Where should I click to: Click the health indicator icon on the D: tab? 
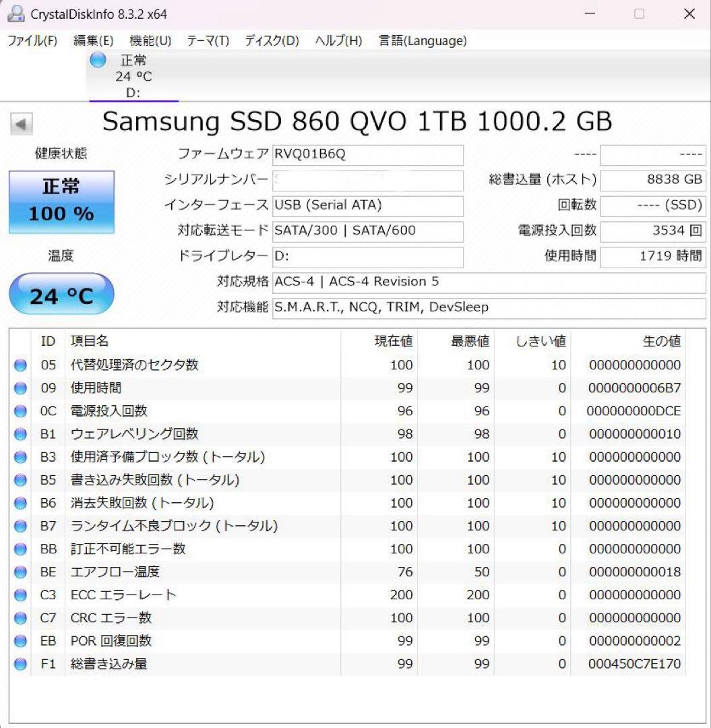(x=97, y=60)
